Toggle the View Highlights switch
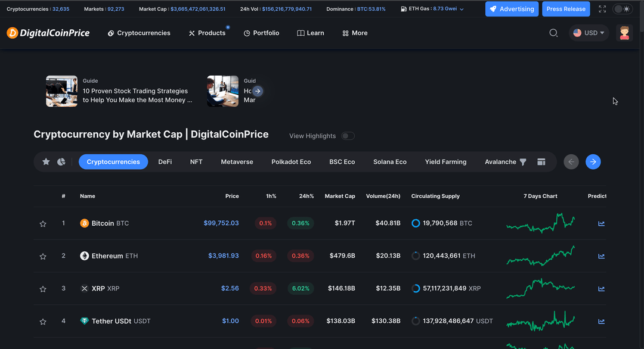 [348, 136]
